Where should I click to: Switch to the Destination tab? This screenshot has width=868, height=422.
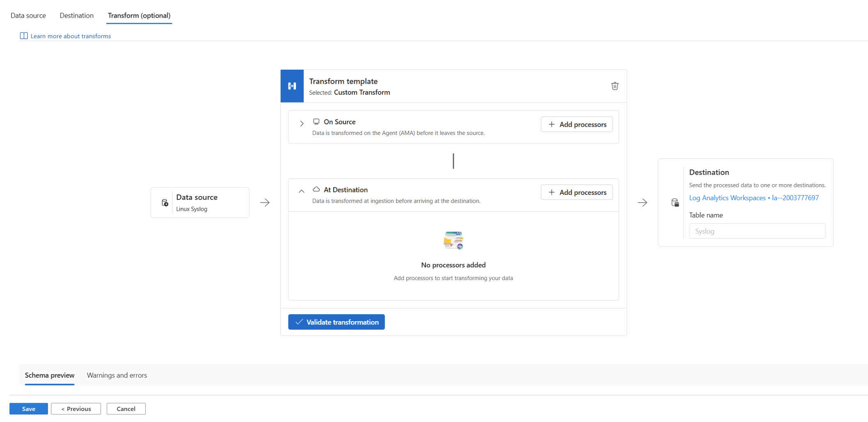pos(77,16)
